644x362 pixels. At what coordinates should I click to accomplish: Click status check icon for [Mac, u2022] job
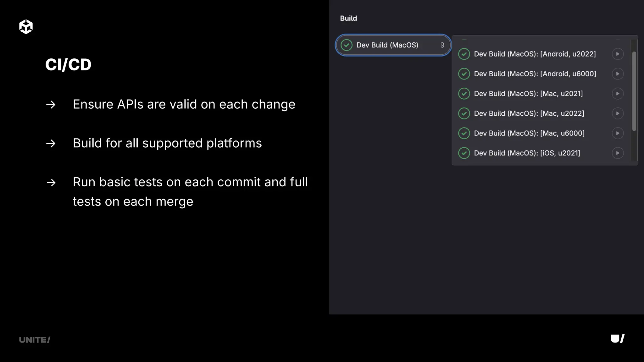coord(464,113)
